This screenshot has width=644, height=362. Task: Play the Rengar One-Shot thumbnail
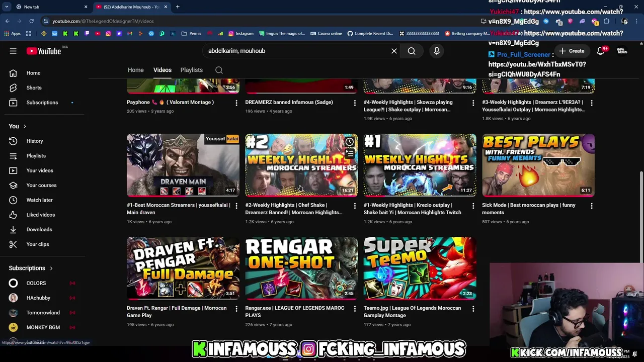pos(301,268)
